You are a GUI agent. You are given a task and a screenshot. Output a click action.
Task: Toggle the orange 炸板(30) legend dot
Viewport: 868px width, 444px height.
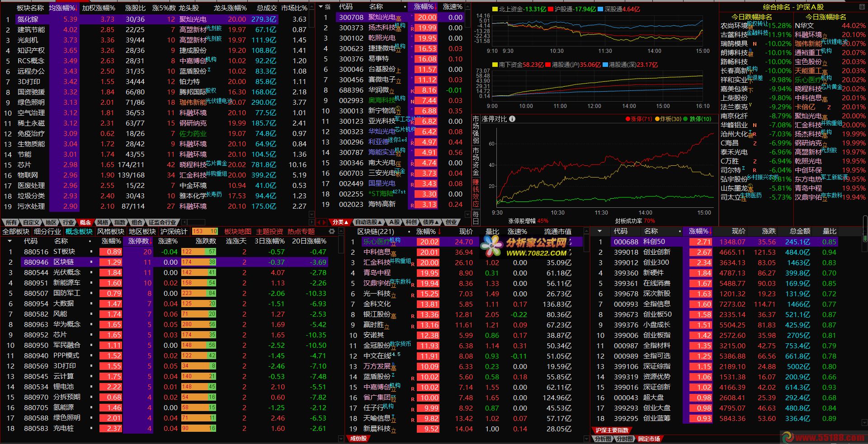click(x=657, y=119)
